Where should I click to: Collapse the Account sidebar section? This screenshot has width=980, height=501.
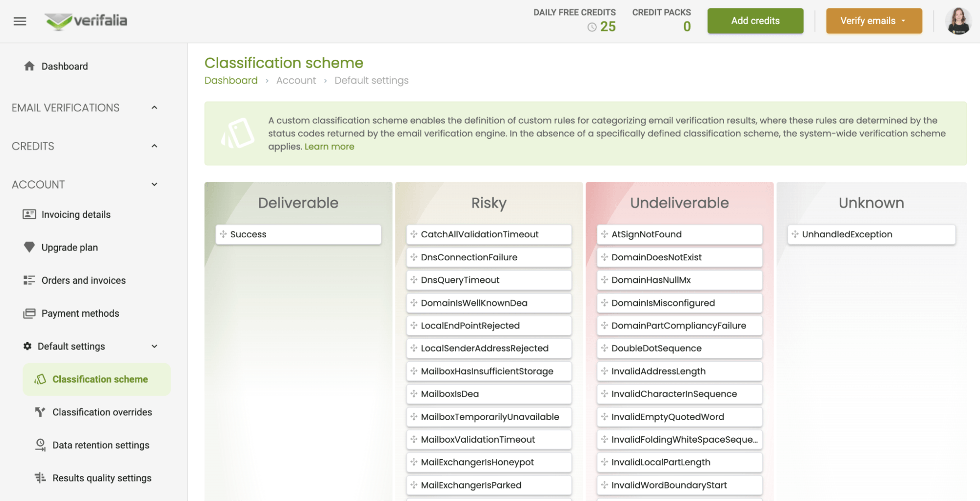[x=154, y=184]
